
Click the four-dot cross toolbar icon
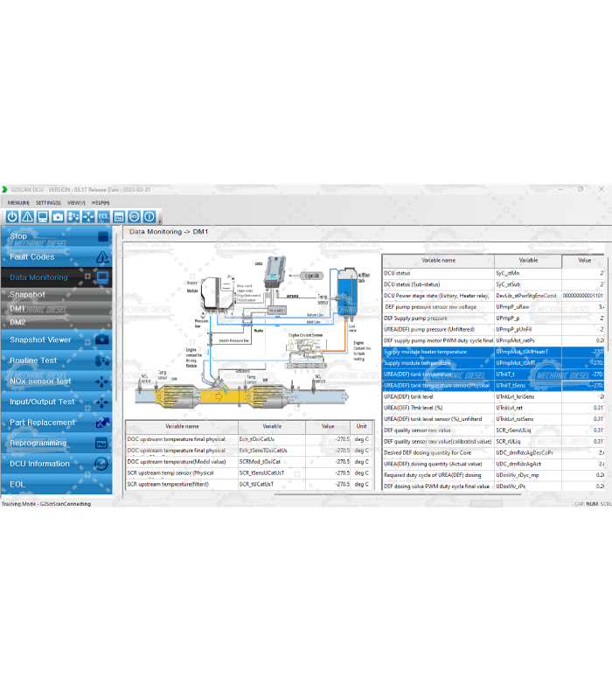tap(88, 216)
